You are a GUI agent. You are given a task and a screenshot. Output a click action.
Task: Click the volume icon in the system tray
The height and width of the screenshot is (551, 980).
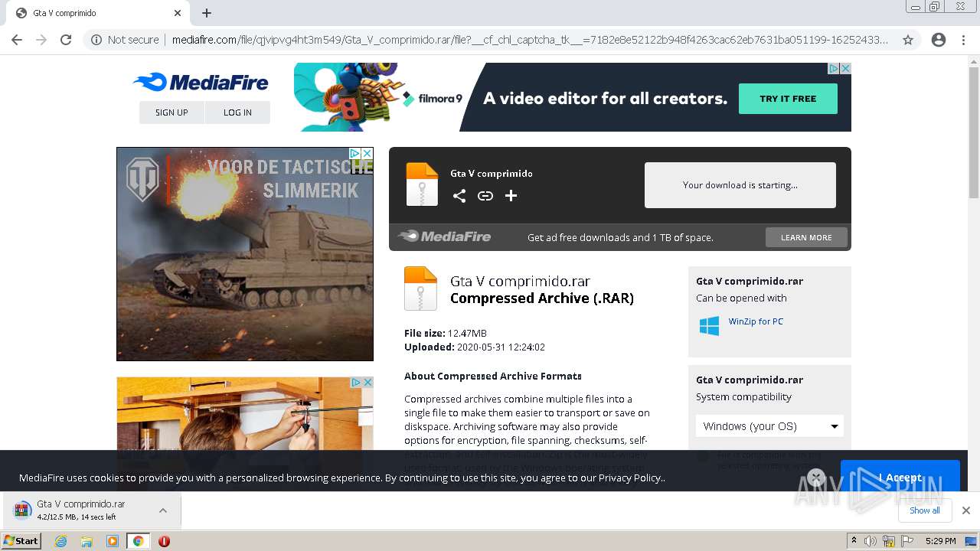click(x=871, y=541)
